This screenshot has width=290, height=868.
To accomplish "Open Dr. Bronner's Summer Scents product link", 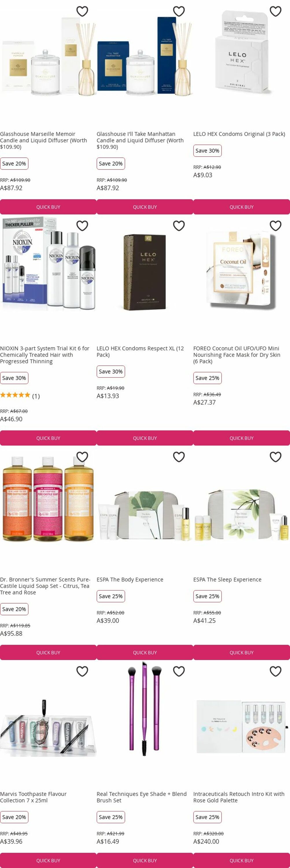I will 45,586.
